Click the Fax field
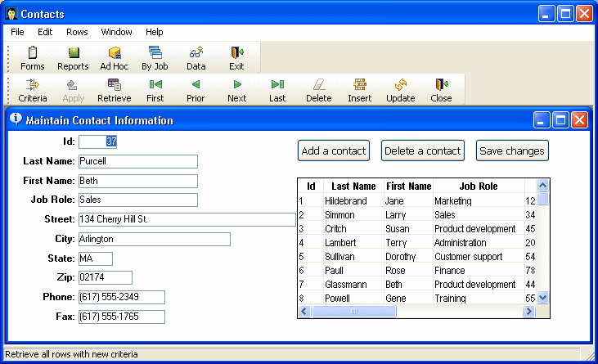598x364 pixels. [x=122, y=317]
